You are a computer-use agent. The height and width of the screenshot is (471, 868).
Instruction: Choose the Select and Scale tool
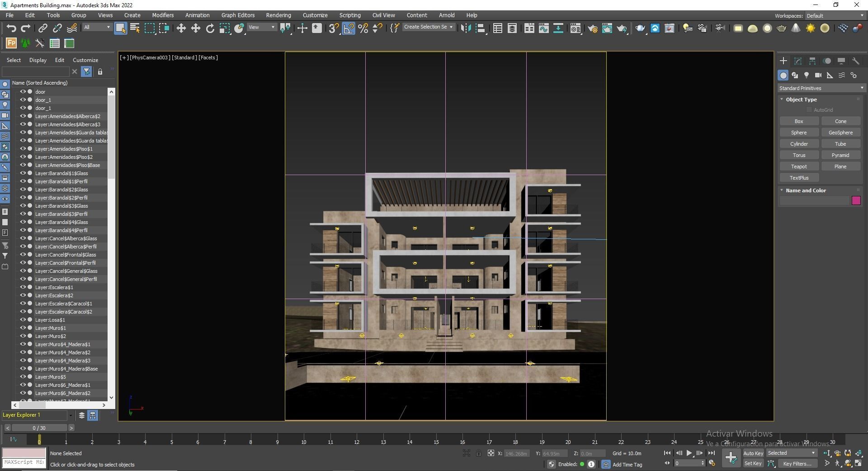pos(225,28)
